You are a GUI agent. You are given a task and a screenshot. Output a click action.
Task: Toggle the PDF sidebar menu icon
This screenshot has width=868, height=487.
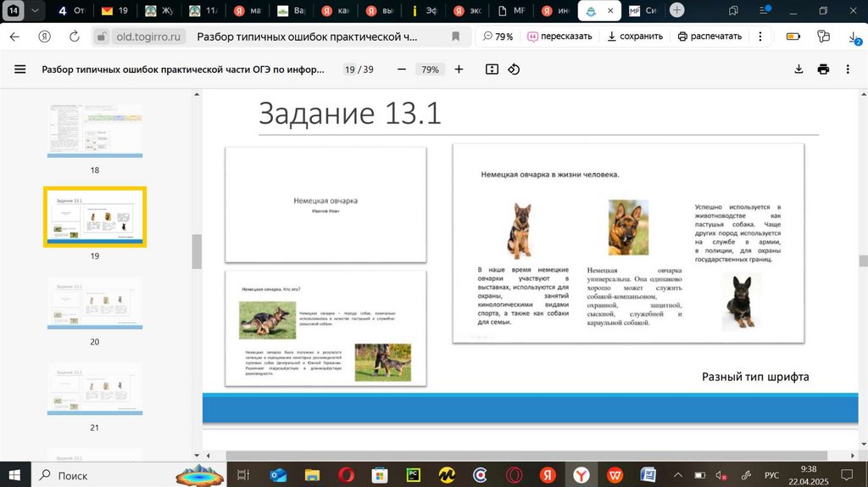point(20,70)
